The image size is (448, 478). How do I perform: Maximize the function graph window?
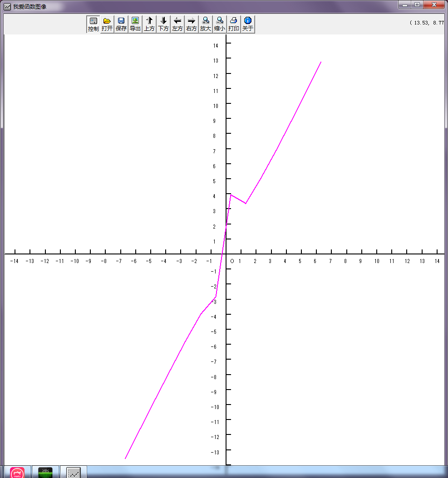(417, 5)
